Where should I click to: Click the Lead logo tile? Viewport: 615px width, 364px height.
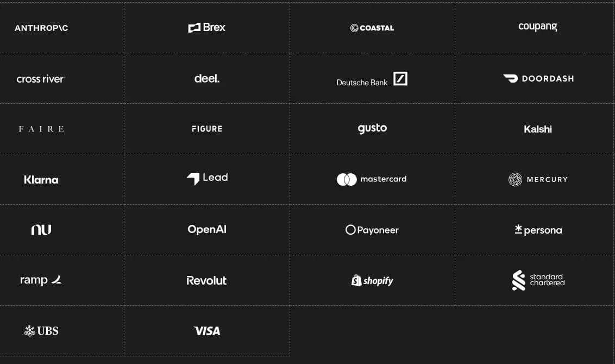pos(206,178)
